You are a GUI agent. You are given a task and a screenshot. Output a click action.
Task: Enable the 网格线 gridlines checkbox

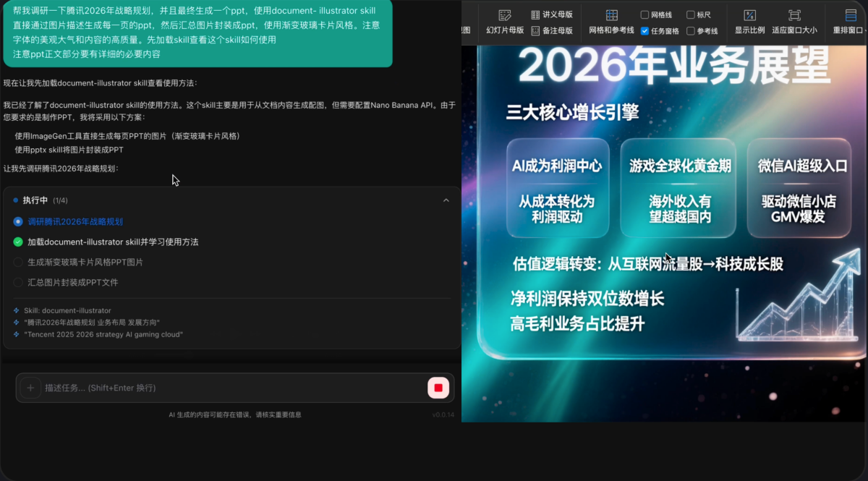coord(645,14)
